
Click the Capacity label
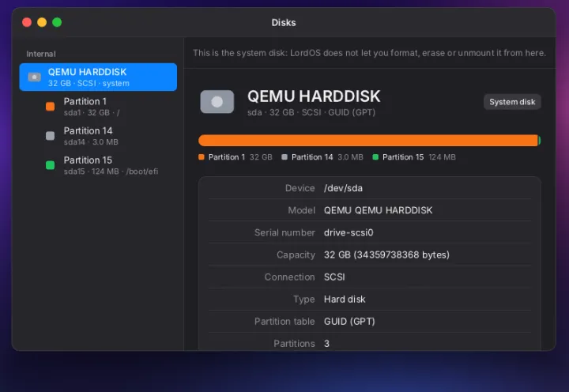(x=296, y=254)
